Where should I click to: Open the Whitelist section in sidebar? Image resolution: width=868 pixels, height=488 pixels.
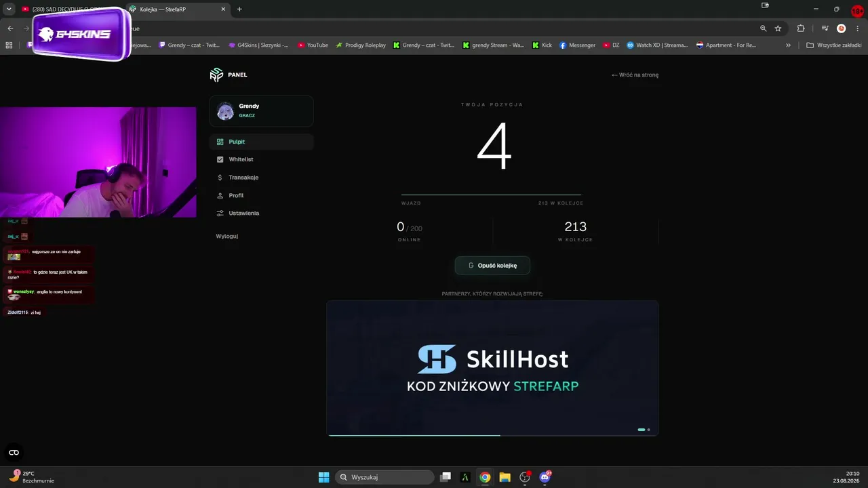[x=261, y=159]
